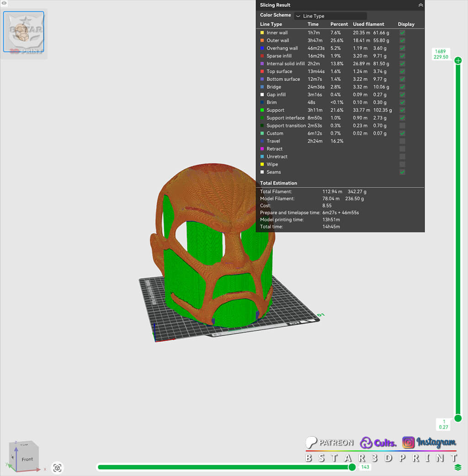Toggle Custom display checkbox
The image size is (468, 476).
coord(402,133)
